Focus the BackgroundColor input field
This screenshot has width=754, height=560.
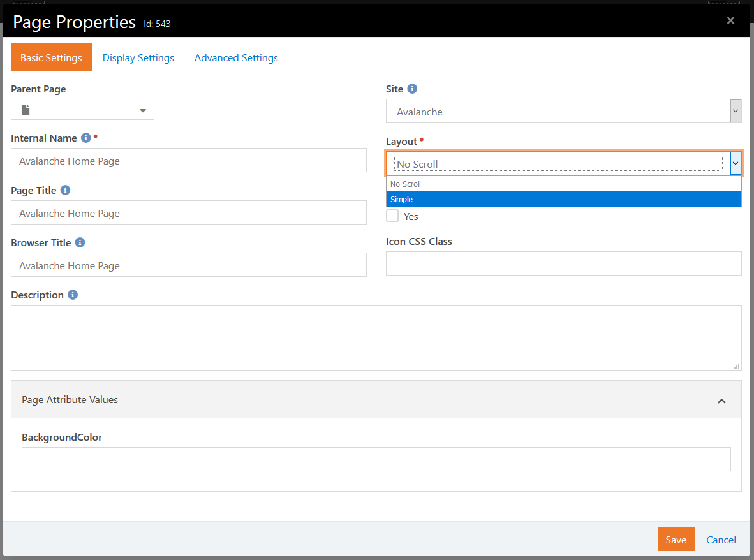tap(376, 459)
